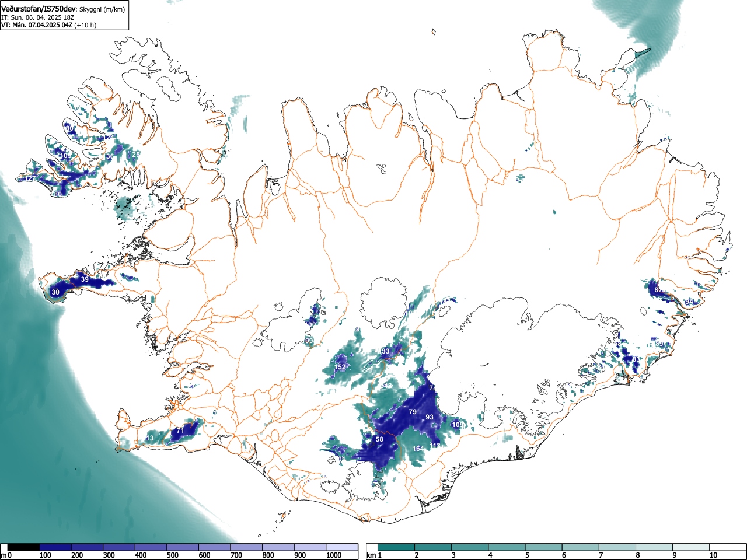Click the '1000' legend scale label

point(333,555)
